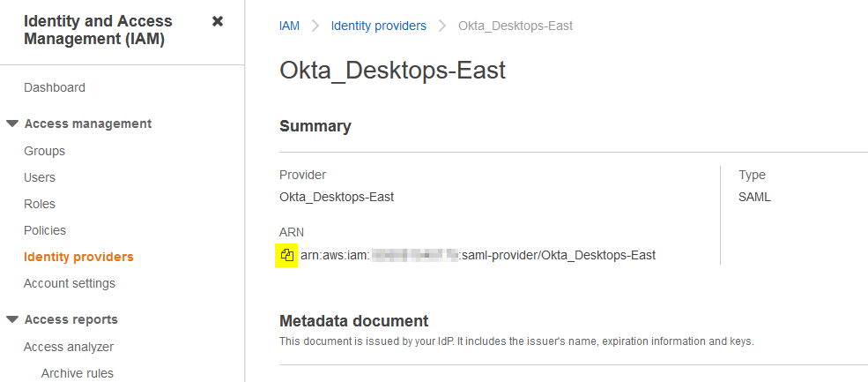The width and height of the screenshot is (868, 382).
Task: Close the IAM navigation panel
Action: point(218,22)
